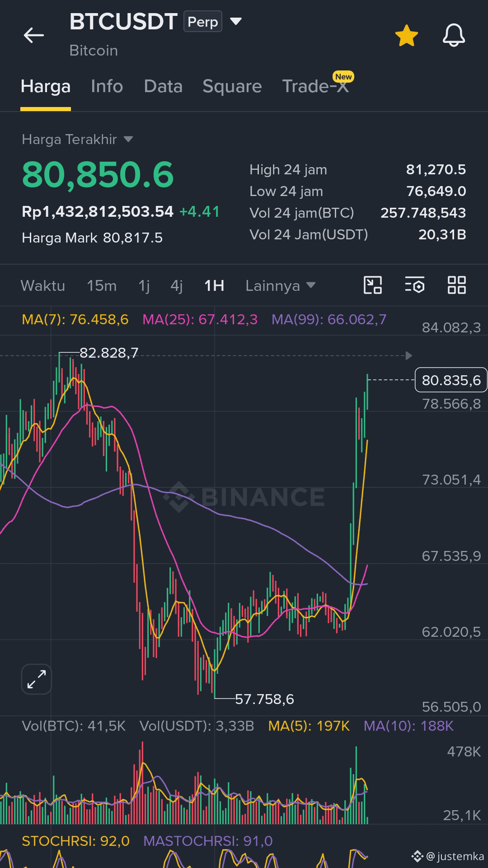Viewport: 488px width, 868px height.
Task: Tap the +4.41 percent change value
Action: tap(199, 211)
